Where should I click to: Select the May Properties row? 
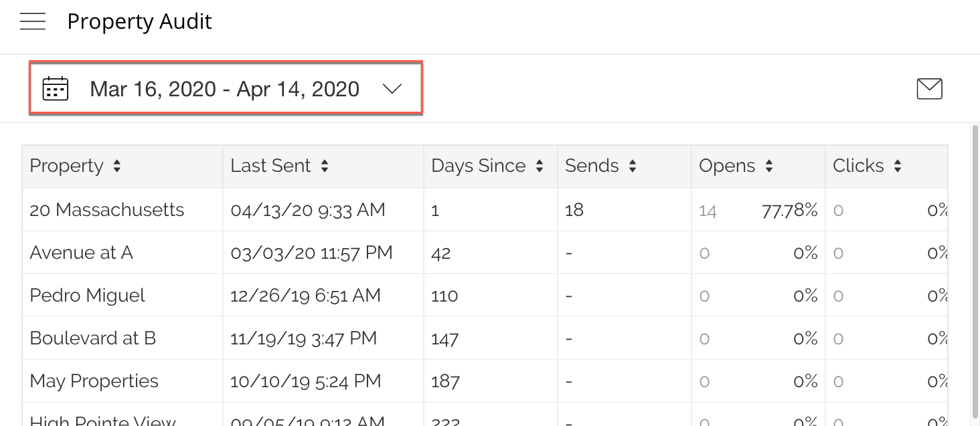(x=94, y=381)
